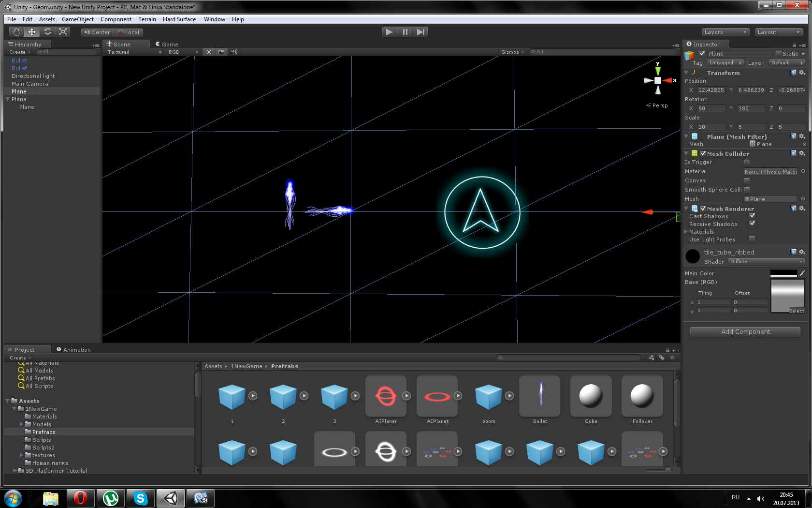Viewport: 812px width, 508px height.
Task: Open the GameObject menu
Action: click(78, 19)
